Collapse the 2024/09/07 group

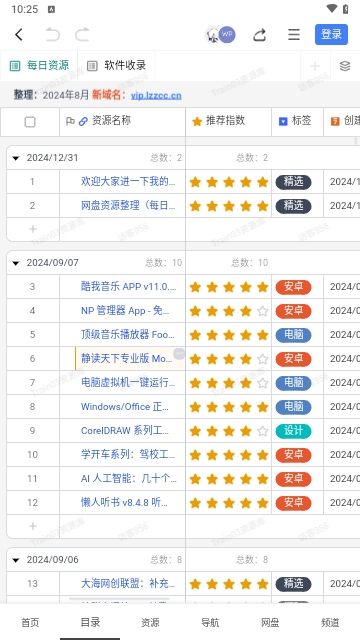tap(16, 263)
